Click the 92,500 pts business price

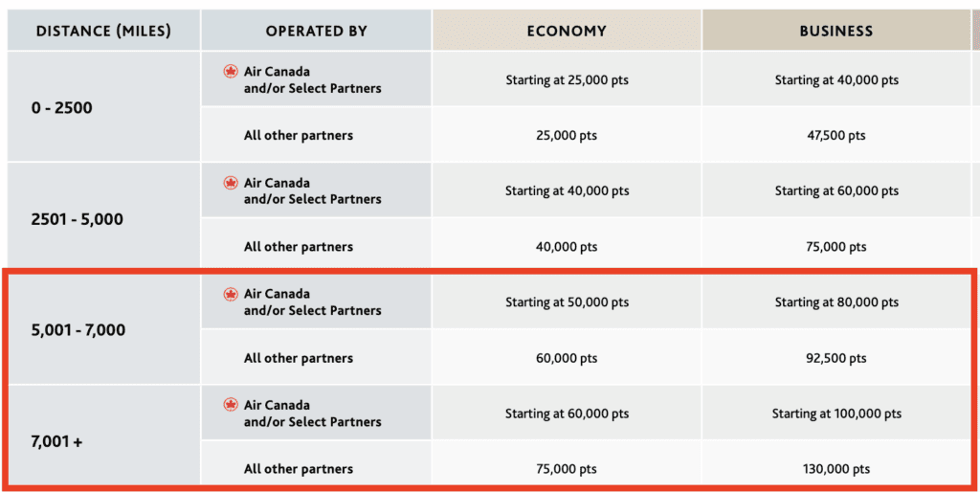pyautogui.click(x=836, y=358)
